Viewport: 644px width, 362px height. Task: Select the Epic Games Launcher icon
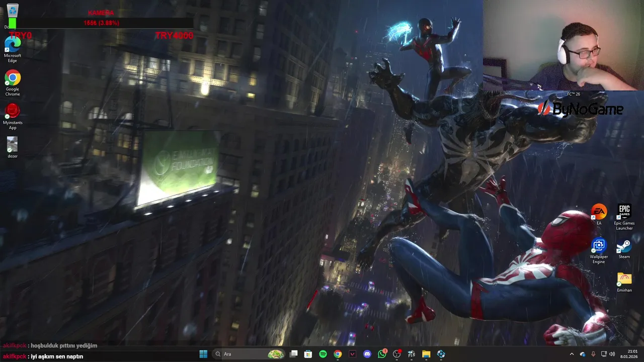coord(624,217)
